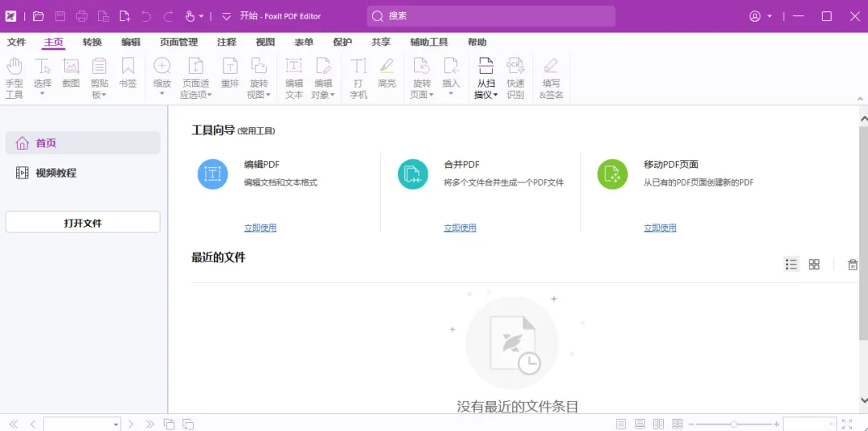
Task: Switch to the 注释 tab
Action: pos(227,42)
